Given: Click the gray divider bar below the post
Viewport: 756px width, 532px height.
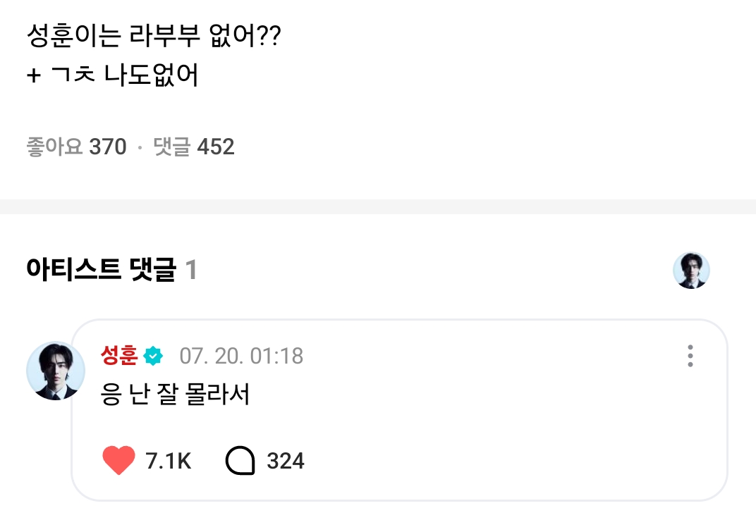Looking at the screenshot, I should click(378, 207).
